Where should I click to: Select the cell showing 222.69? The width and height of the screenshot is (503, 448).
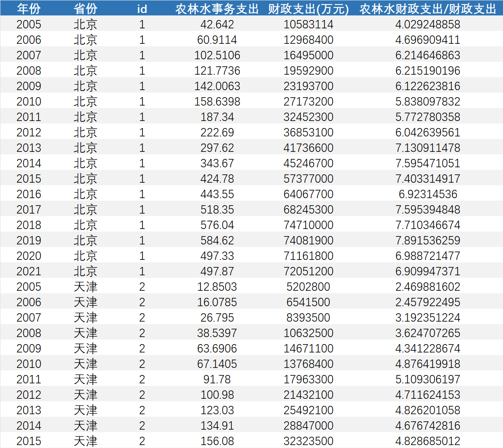pyautogui.click(x=217, y=133)
